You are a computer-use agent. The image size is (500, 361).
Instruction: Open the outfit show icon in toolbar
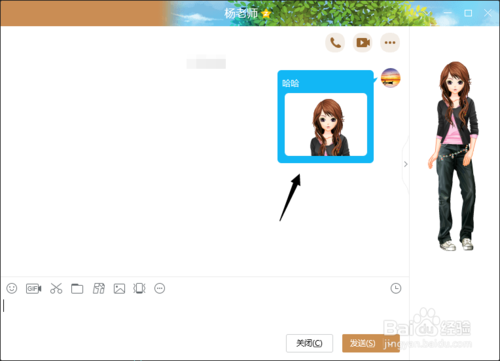pos(99,288)
